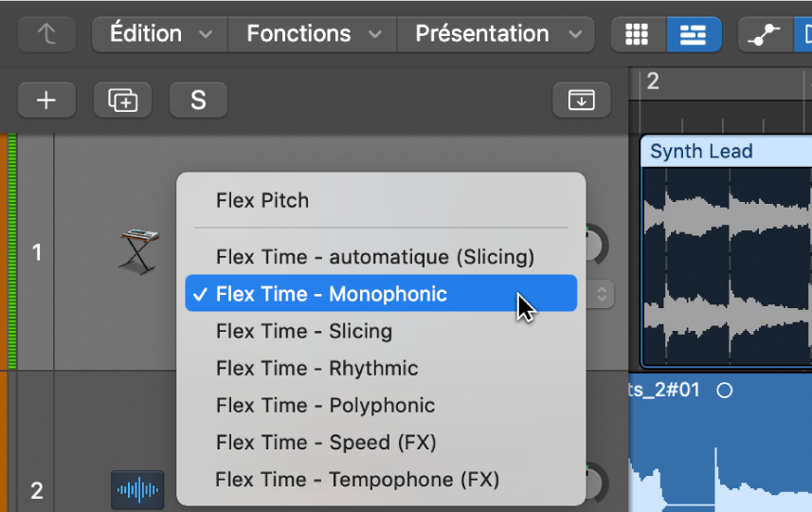This screenshot has width=812, height=512.
Task: Open the Fonctions dropdown menu
Action: [314, 34]
